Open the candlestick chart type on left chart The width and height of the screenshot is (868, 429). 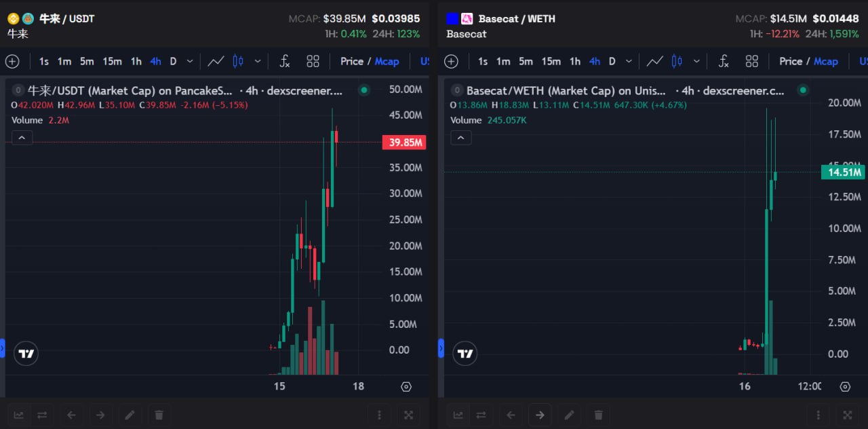238,61
